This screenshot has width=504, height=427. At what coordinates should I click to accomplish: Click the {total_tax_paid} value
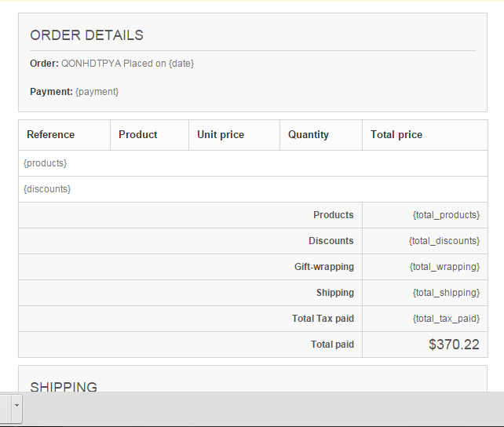tap(446, 319)
